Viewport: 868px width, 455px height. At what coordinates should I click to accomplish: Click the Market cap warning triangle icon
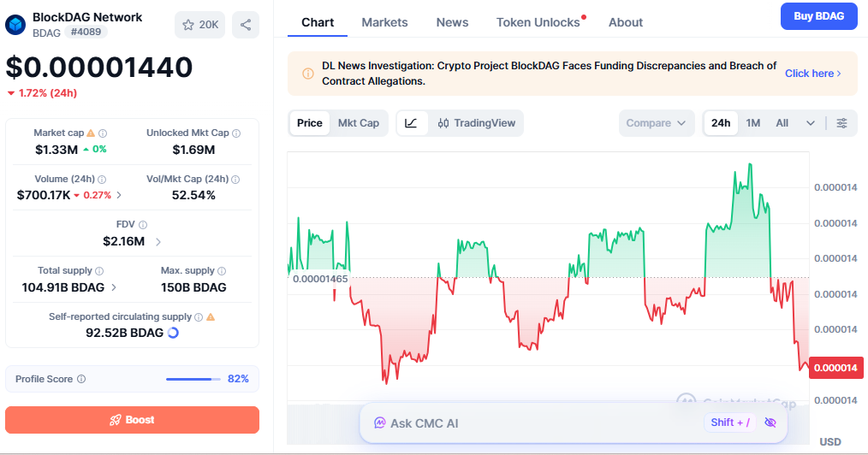tap(91, 133)
